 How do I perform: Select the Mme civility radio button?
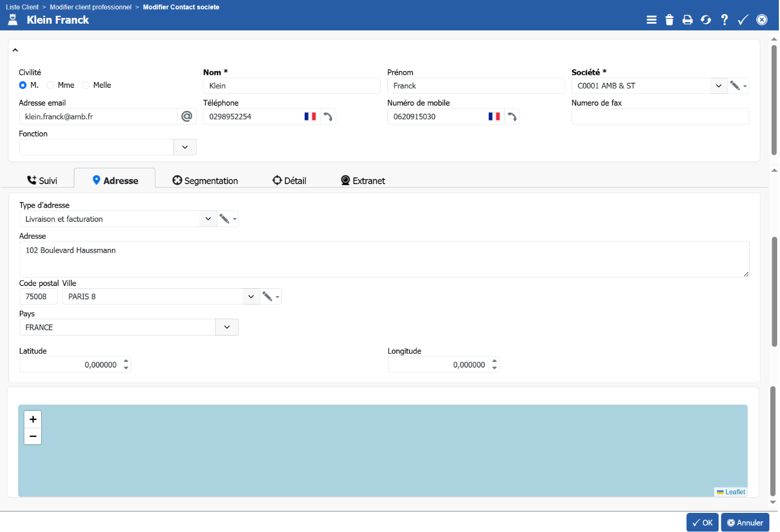50,85
